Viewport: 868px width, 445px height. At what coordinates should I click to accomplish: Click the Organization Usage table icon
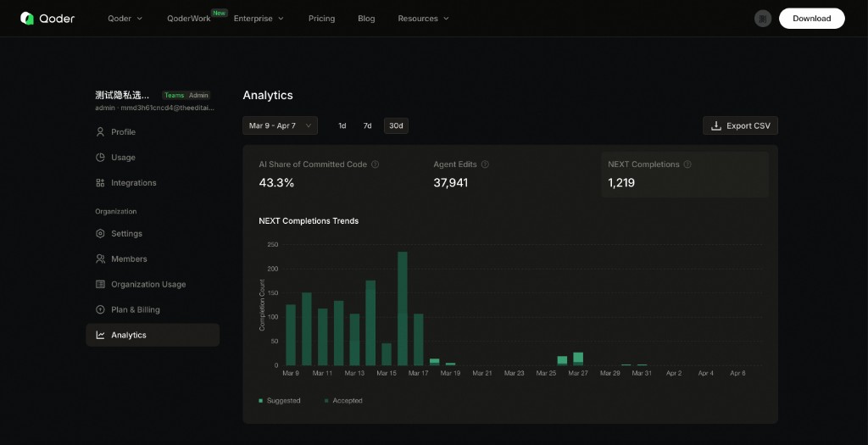(100, 285)
